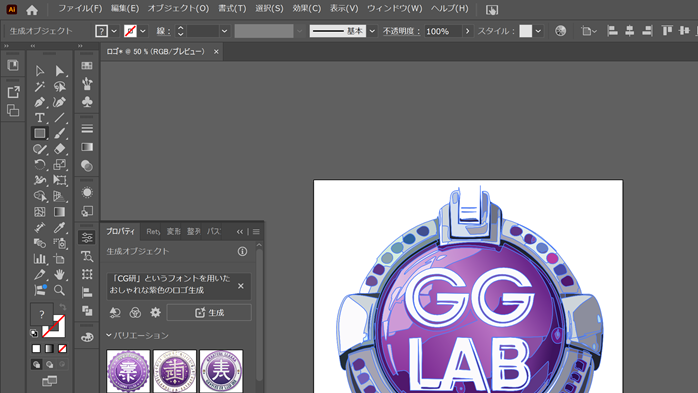
Task: Select the Zoom tool magnifier
Action: pyautogui.click(x=59, y=290)
